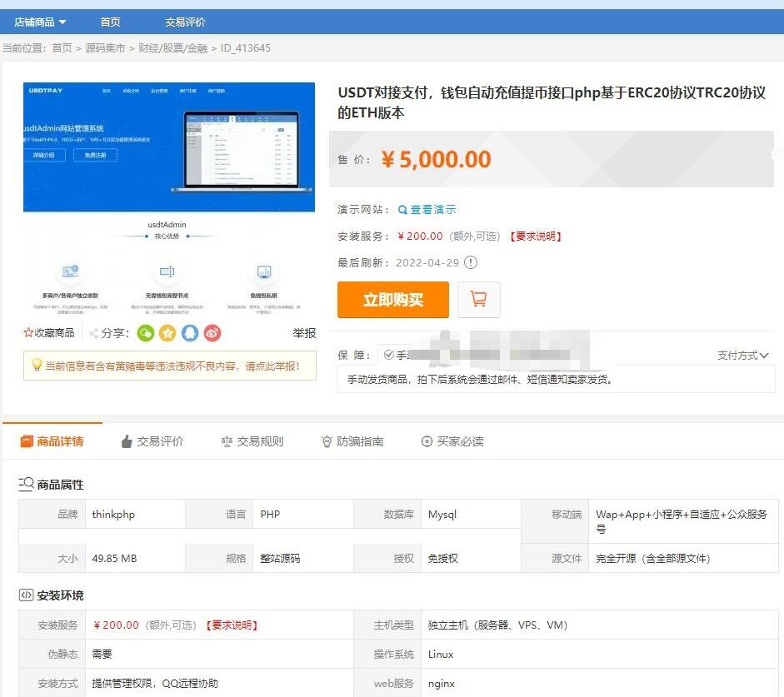This screenshot has width=784, height=697.
Task: Select 首页 in the top navigation bar
Action: click(x=112, y=22)
